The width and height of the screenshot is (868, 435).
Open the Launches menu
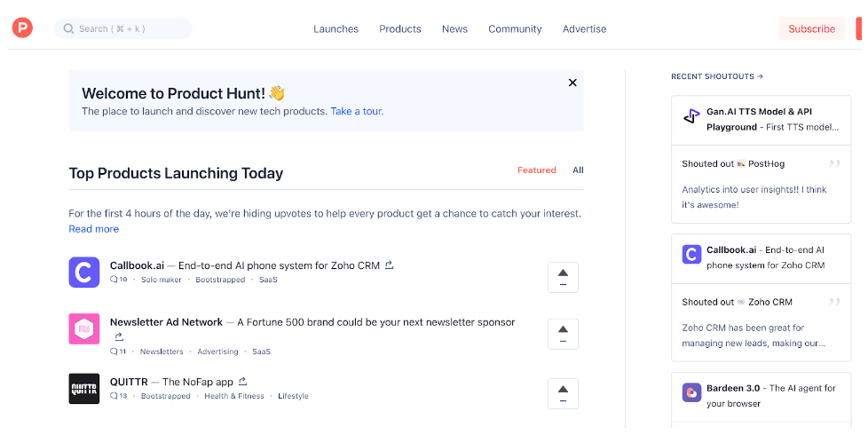[x=335, y=28]
